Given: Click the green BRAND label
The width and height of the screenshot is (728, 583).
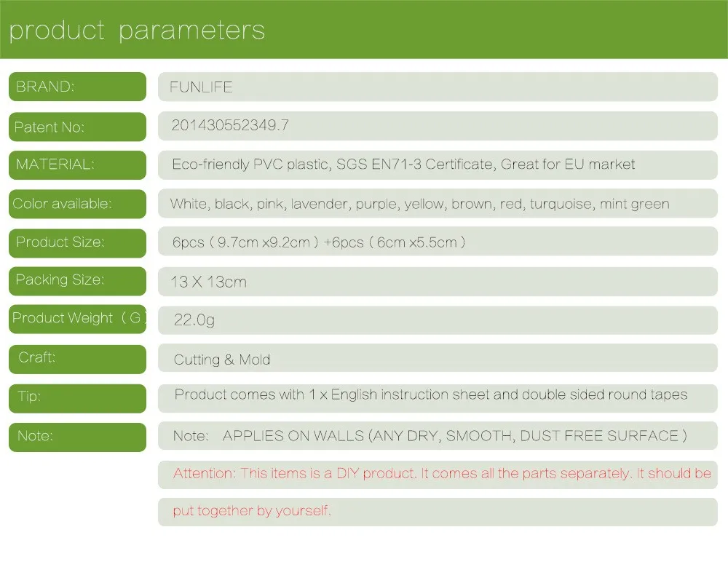Looking at the screenshot, I should point(78,87).
